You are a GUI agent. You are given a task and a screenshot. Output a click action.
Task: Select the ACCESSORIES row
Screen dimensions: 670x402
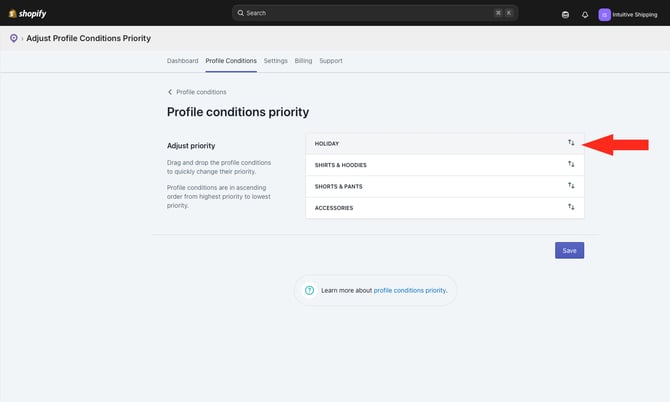[x=445, y=208]
